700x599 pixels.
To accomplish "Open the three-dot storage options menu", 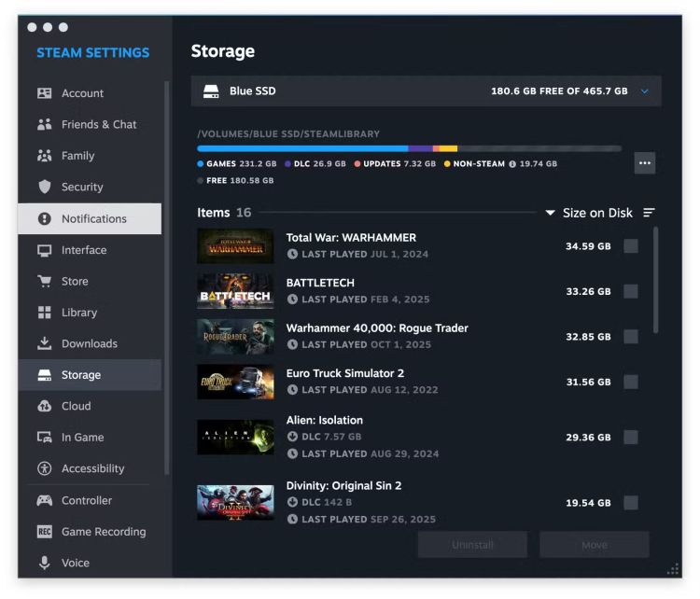I will coord(644,162).
